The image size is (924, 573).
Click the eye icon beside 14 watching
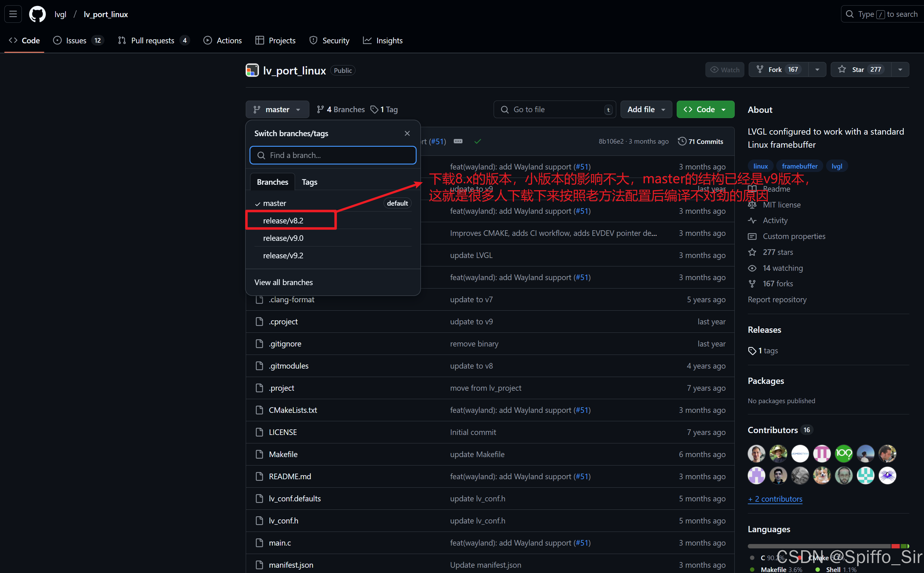[752, 268]
